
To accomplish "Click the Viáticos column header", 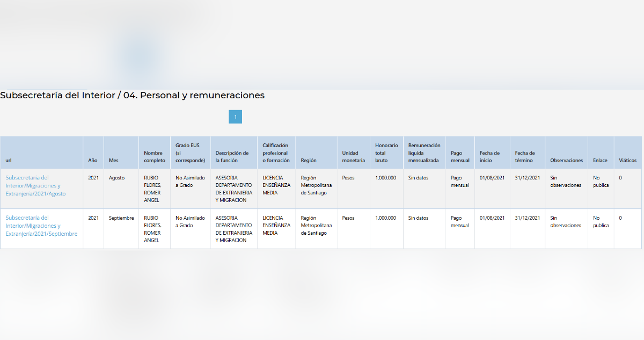I will (x=627, y=160).
